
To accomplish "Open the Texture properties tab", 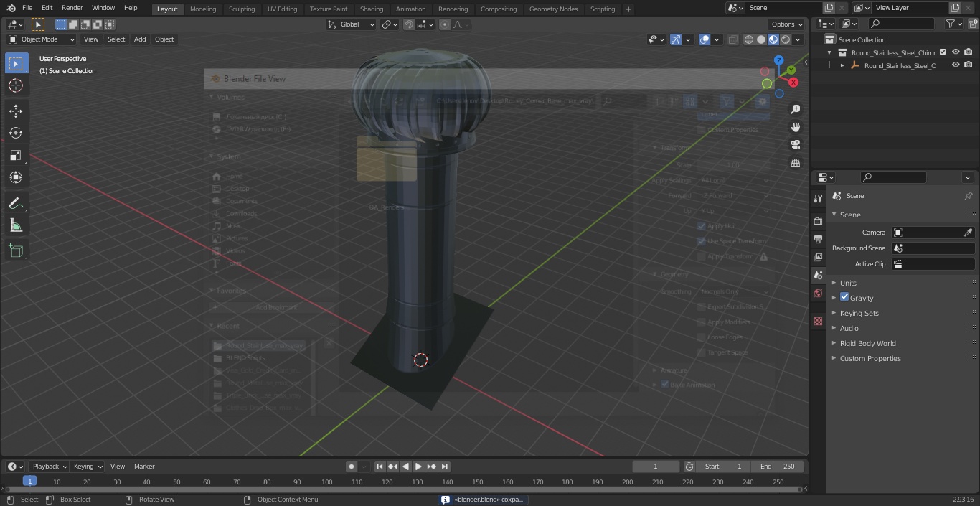I will 818,321.
